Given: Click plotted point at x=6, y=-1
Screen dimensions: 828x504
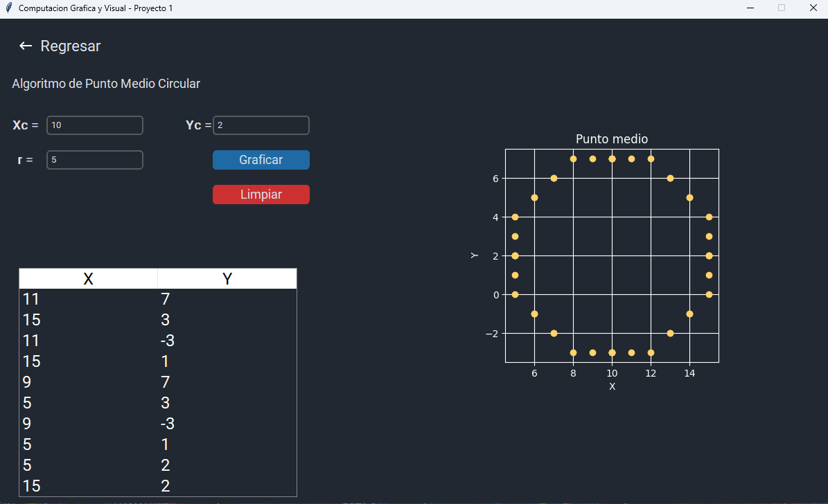Looking at the screenshot, I should pyautogui.click(x=534, y=314).
